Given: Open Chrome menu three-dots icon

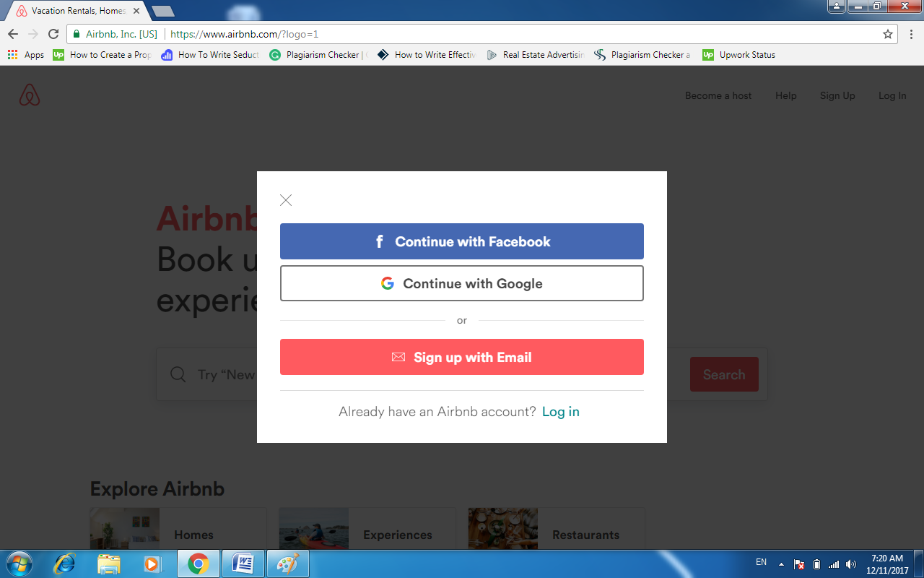Looking at the screenshot, I should tap(912, 34).
